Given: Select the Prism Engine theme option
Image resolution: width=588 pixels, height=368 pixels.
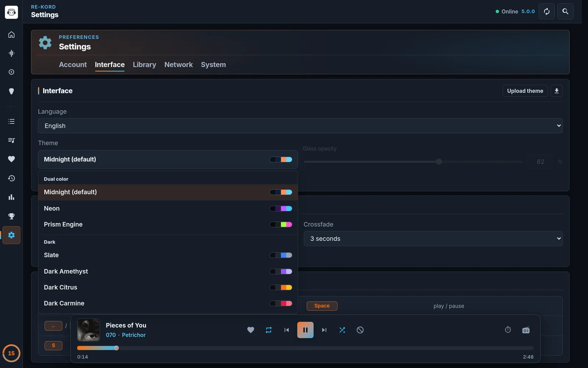Looking at the screenshot, I should (168, 224).
